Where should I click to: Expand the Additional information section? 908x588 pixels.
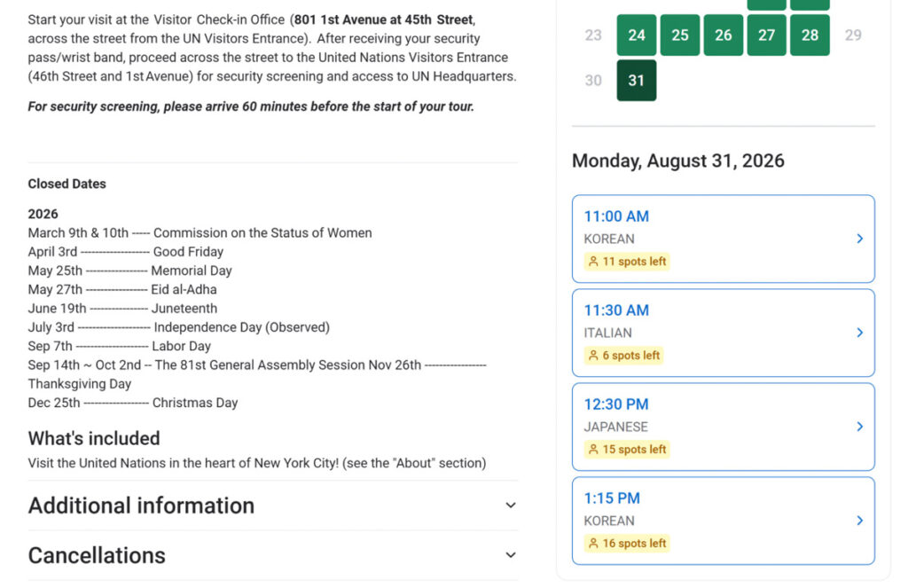click(x=273, y=506)
